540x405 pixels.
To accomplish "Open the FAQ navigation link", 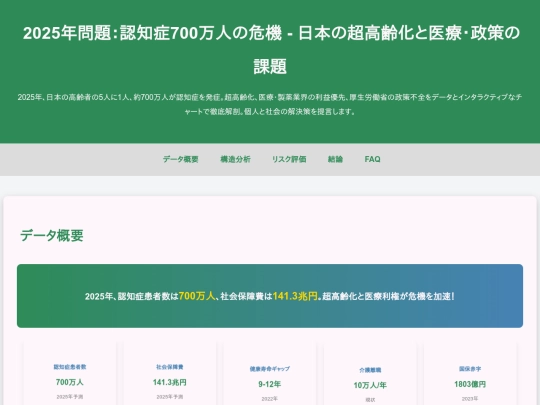I will pos(372,159).
